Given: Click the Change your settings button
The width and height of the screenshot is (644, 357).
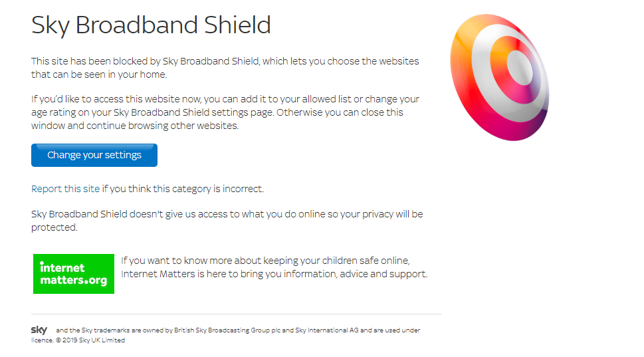Looking at the screenshot, I should [94, 156].
